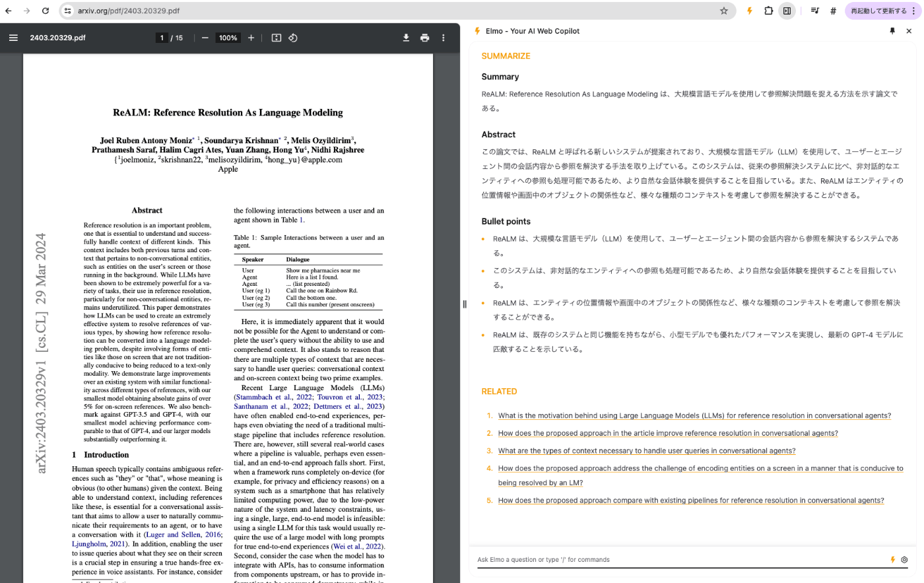
Task: Open related question about motivation behind using LLMs
Action: [694, 415]
